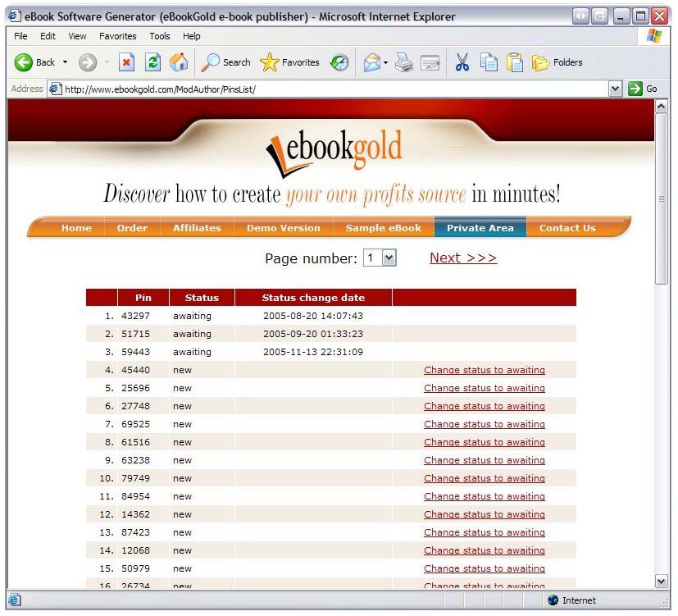Screen dimensions: 678x616
Task: Open the Tools menu
Action: tap(160, 36)
